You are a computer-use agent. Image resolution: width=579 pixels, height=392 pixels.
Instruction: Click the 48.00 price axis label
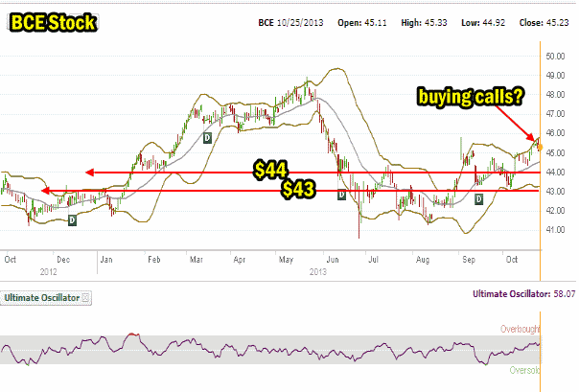coord(555,95)
